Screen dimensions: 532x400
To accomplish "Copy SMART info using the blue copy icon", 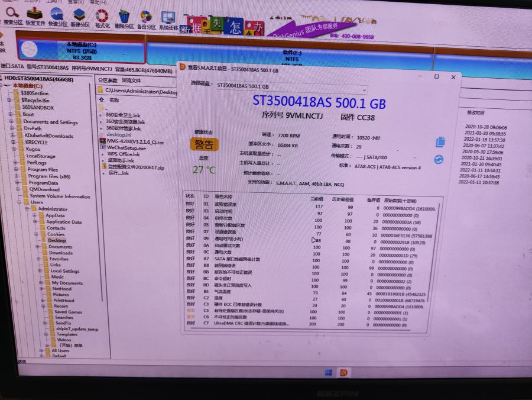I will (440, 142).
